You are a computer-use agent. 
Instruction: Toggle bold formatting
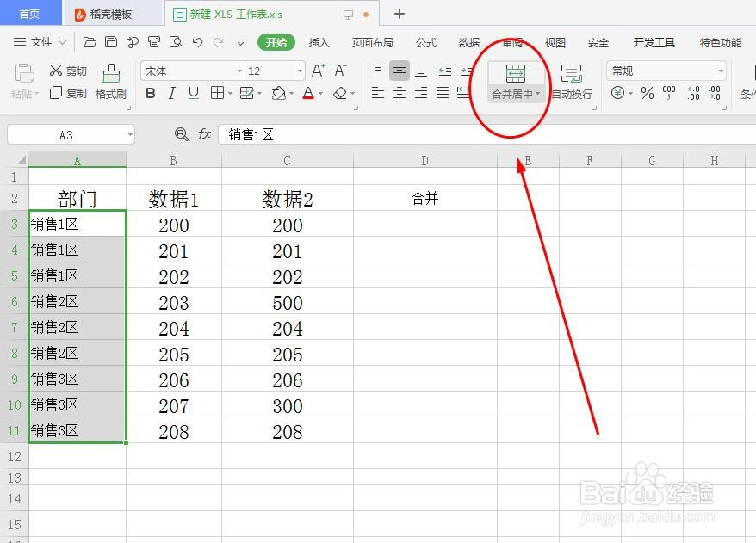pyautogui.click(x=150, y=94)
